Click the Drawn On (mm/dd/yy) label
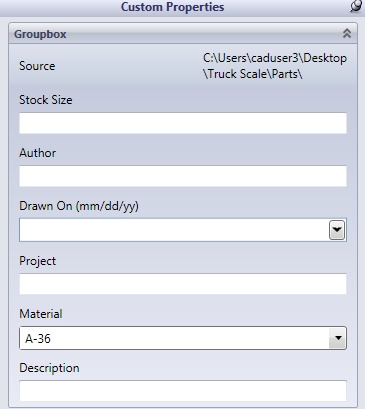Image resolution: width=365 pixels, height=409 pixels. click(79, 206)
